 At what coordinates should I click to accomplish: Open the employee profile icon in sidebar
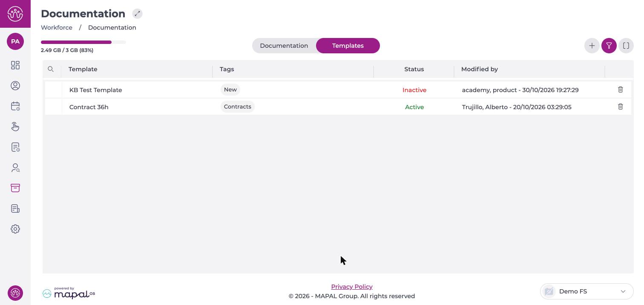coord(15,86)
